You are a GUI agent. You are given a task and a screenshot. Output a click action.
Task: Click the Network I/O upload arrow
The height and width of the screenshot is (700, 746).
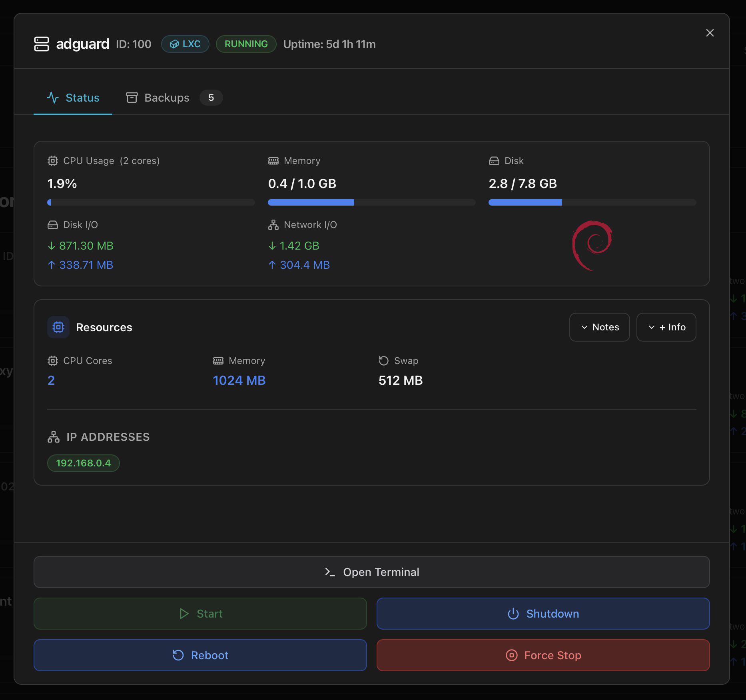click(x=272, y=265)
